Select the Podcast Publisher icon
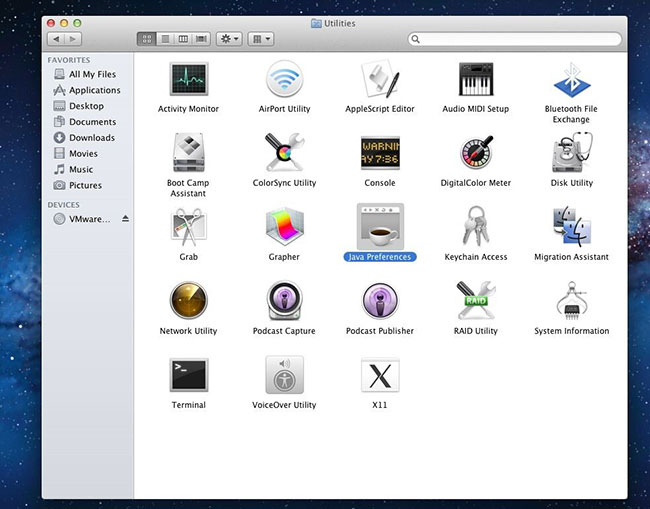This screenshot has width=650, height=509. [x=380, y=301]
